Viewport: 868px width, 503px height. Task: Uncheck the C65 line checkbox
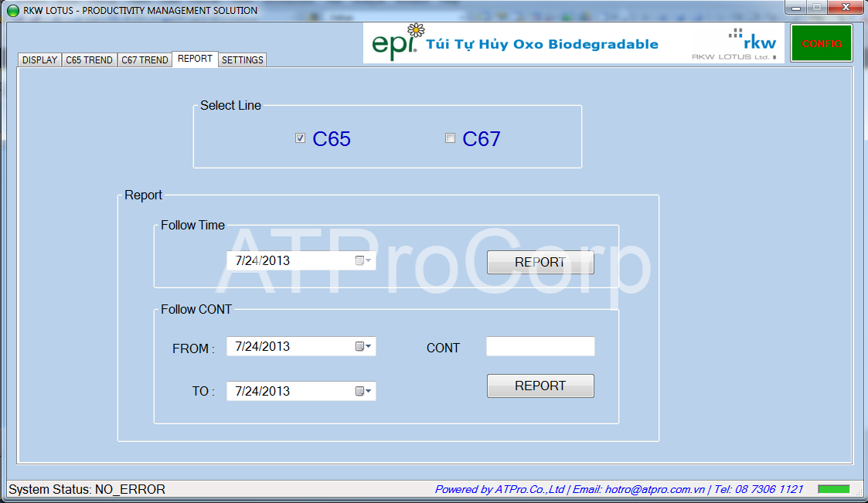(300, 138)
